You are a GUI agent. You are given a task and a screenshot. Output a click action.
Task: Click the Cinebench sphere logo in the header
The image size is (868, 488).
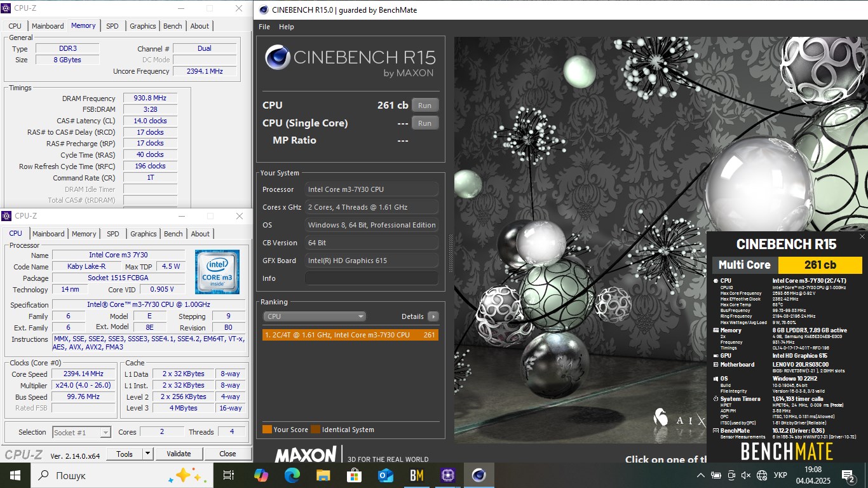[277, 57]
